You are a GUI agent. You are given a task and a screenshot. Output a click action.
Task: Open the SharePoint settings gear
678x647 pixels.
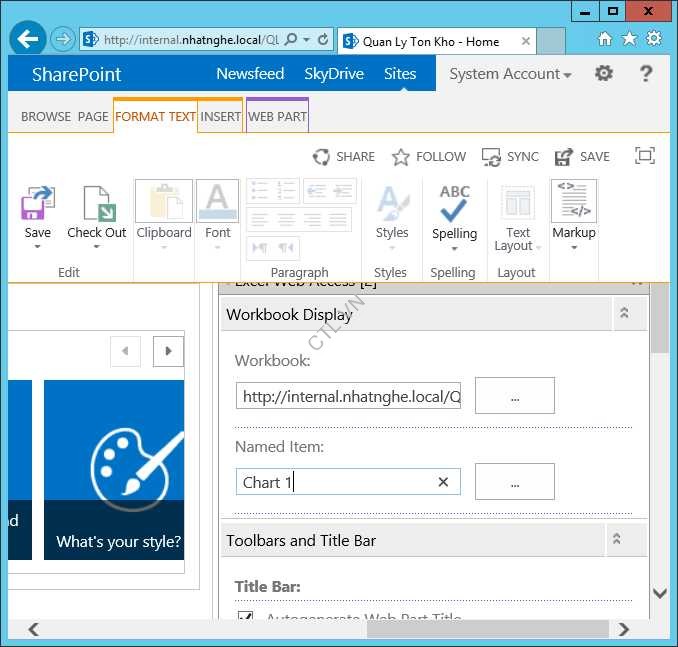[604, 74]
